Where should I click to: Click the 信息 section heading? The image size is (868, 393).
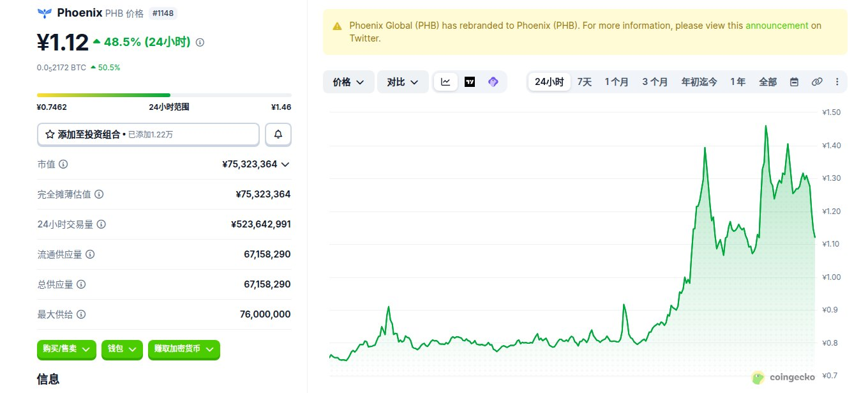tap(49, 379)
